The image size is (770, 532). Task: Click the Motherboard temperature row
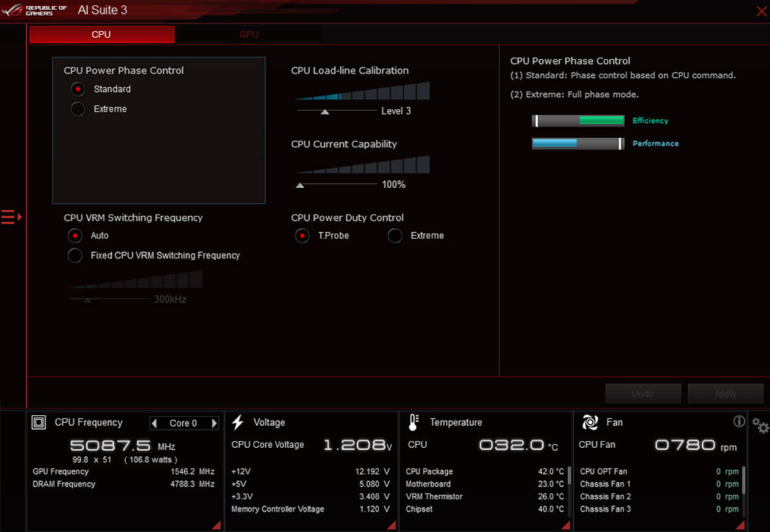pos(485,483)
